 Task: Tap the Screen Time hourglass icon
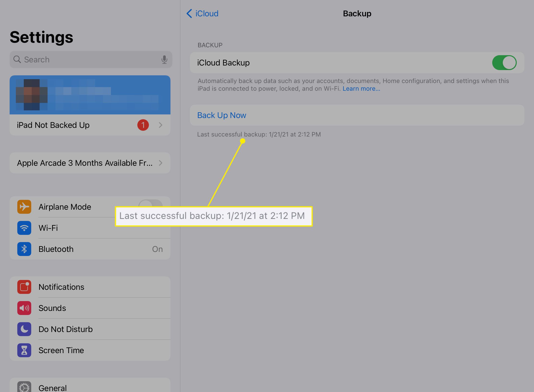pos(24,350)
